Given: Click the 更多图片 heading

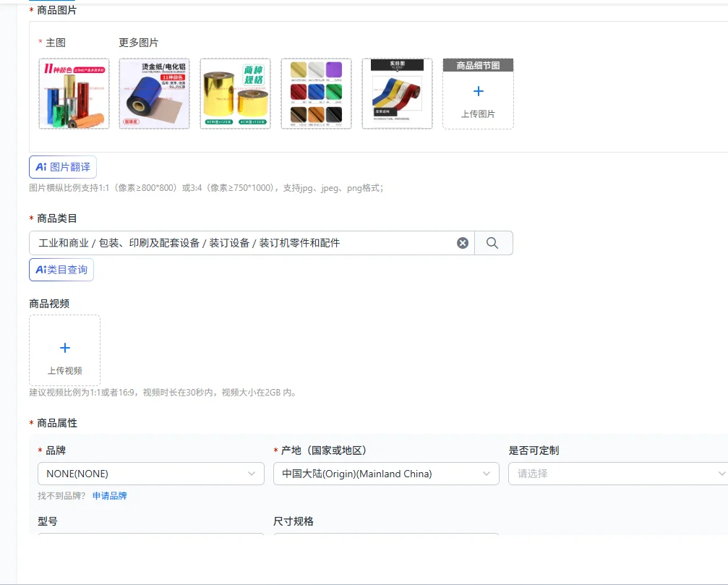Looking at the screenshot, I should coord(138,43).
